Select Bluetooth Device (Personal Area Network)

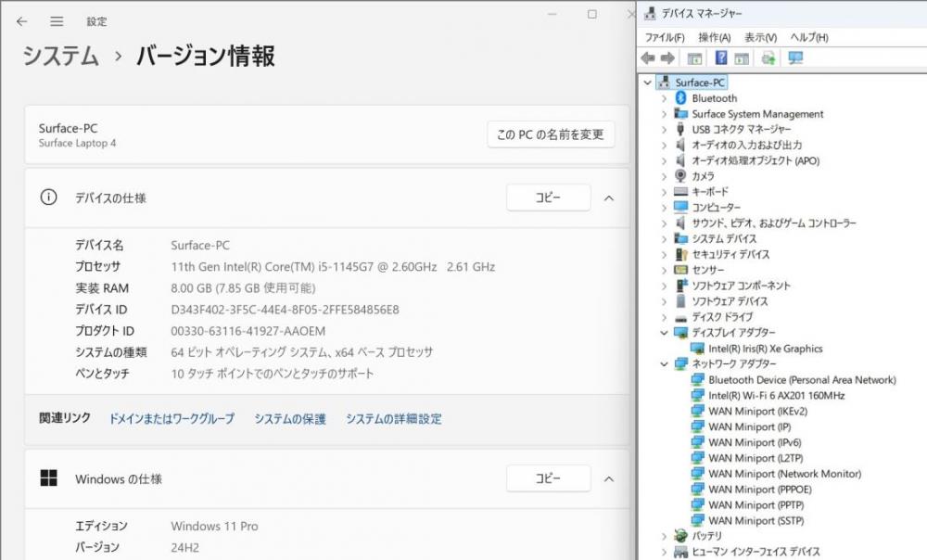point(802,379)
